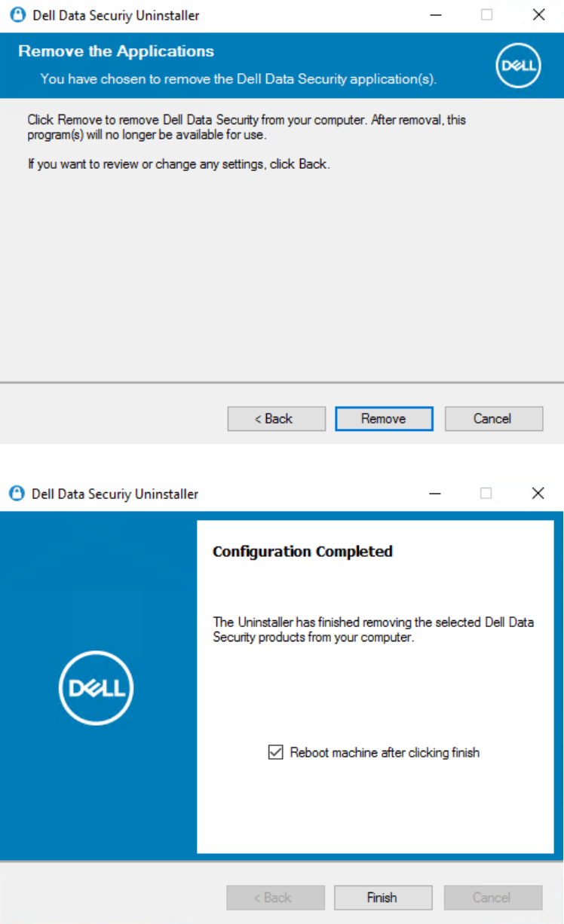Image resolution: width=564 pixels, height=924 pixels.
Task: Click the greyed maximize icon of the Configuration Completed window
Action: (x=486, y=494)
